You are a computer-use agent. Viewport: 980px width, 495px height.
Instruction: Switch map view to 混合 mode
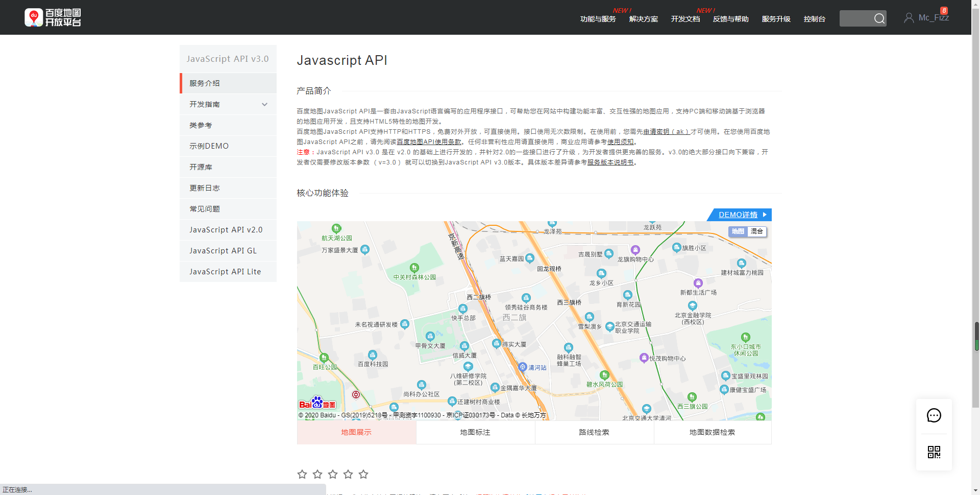coord(757,231)
